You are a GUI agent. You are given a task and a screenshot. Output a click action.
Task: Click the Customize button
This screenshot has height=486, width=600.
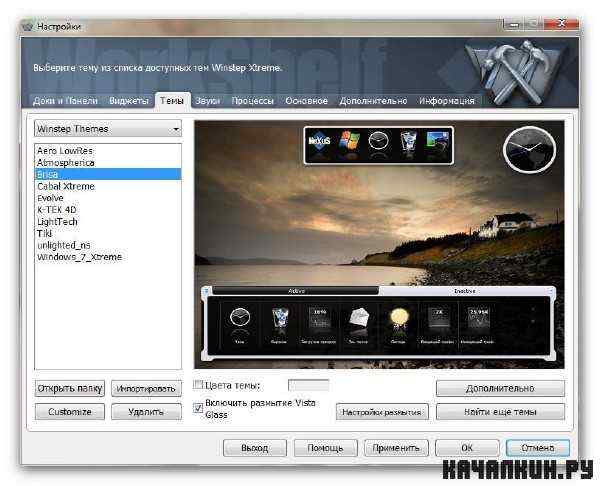[70, 412]
